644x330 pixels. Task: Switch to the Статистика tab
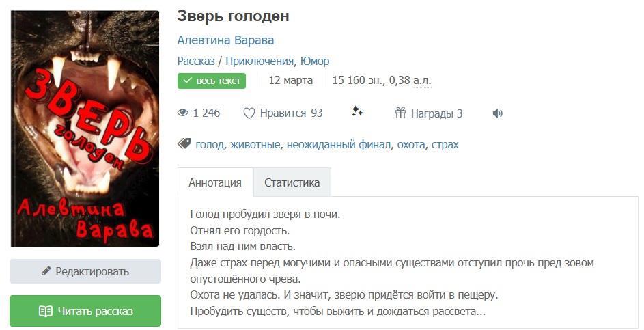point(292,182)
